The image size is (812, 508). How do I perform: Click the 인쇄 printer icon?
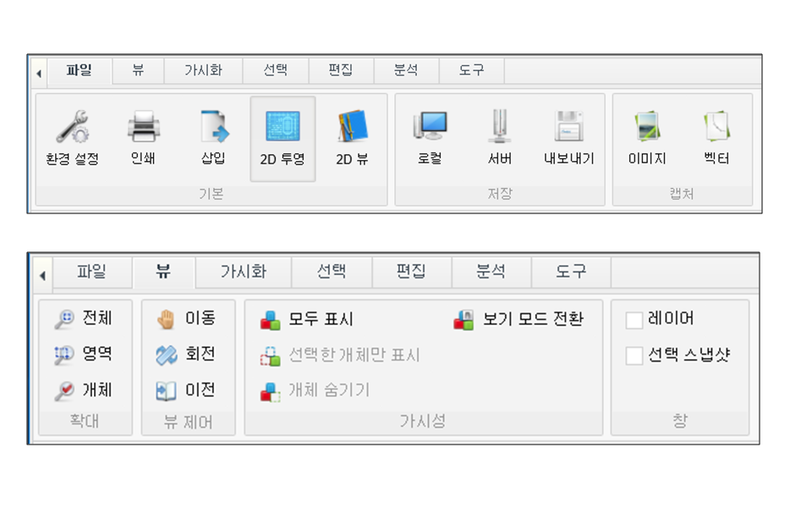pos(143,128)
